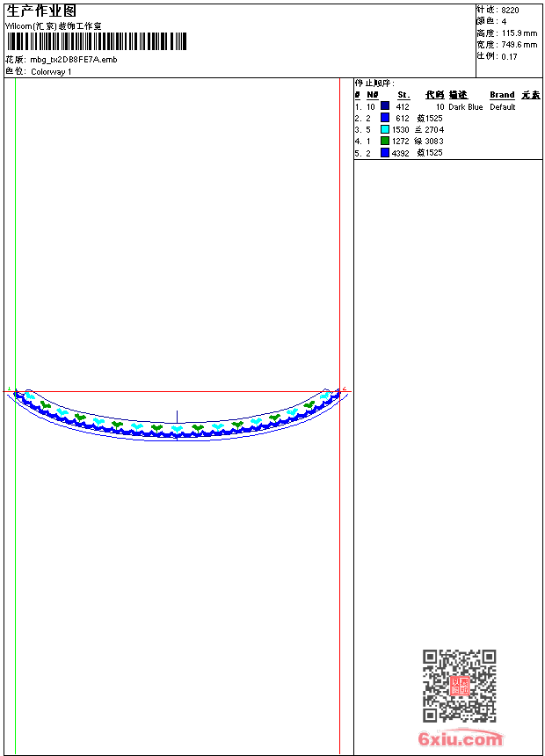This screenshot has width=545, height=756.
Task: Click the 'Brand' column header
Action: (502, 95)
